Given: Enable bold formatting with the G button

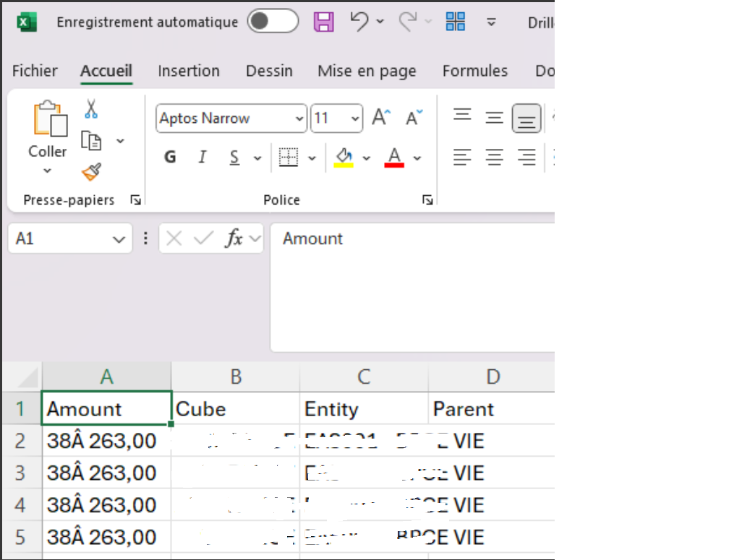Looking at the screenshot, I should click(169, 156).
